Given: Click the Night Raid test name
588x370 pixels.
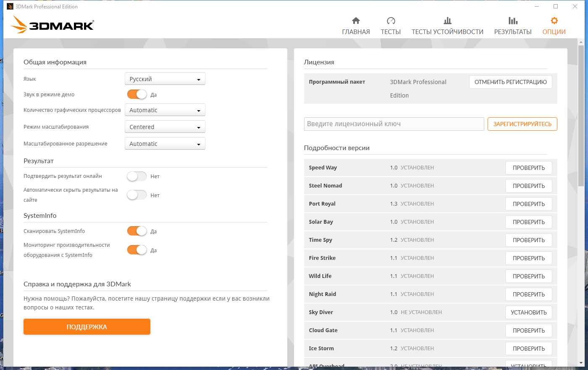Looking at the screenshot, I should pos(322,294).
